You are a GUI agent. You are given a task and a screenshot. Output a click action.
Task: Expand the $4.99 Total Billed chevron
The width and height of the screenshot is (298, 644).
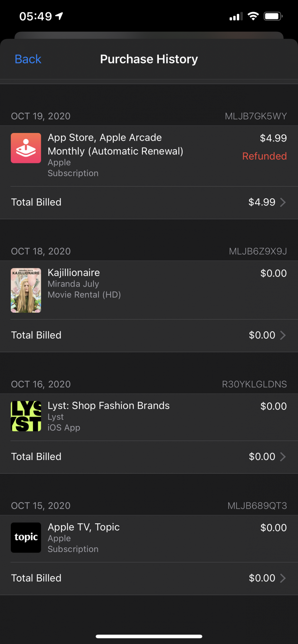[x=283, y=202]
